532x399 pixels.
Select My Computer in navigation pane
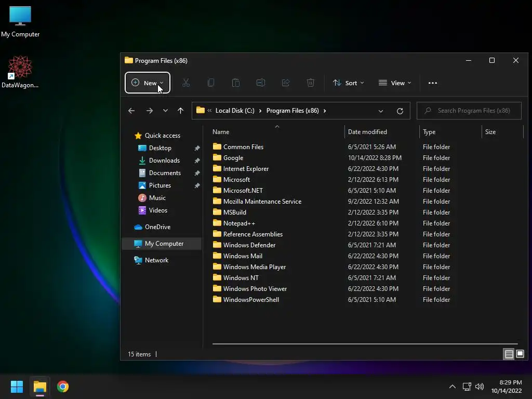pos(162,244)
